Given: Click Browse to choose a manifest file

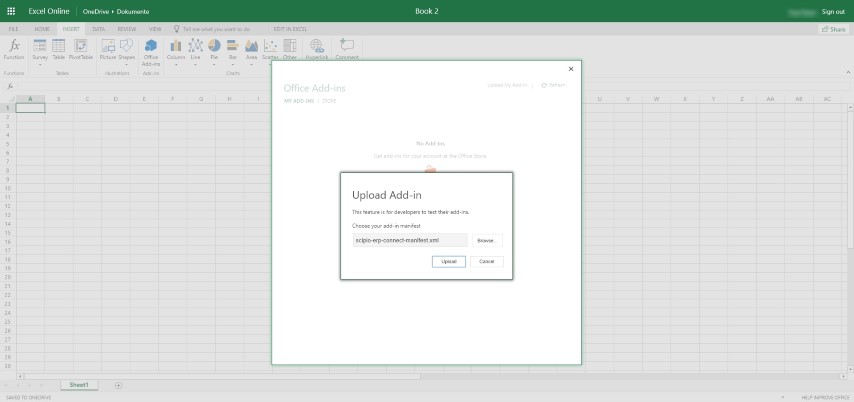Looking at the screenshot, I should 486,240.
